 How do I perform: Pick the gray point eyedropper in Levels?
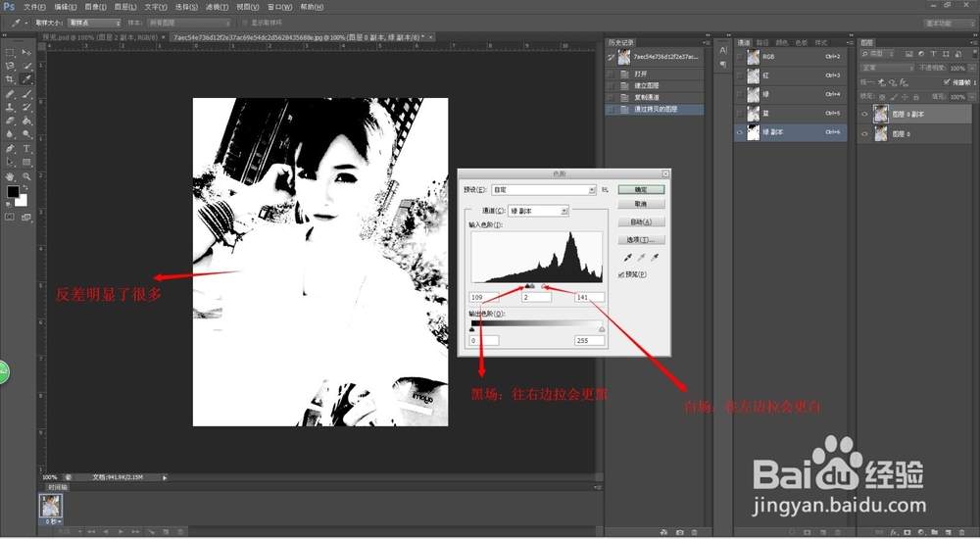(x=641, y=258)
